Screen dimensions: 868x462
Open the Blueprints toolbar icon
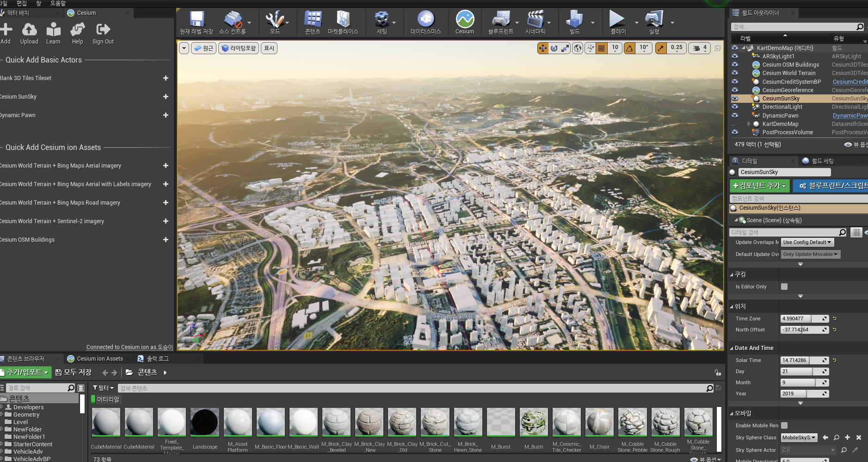(x=501, y=22)
